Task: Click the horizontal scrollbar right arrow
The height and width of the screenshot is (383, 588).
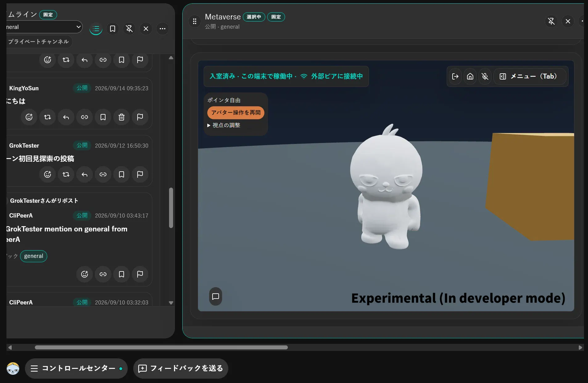Action: (580, 348)
